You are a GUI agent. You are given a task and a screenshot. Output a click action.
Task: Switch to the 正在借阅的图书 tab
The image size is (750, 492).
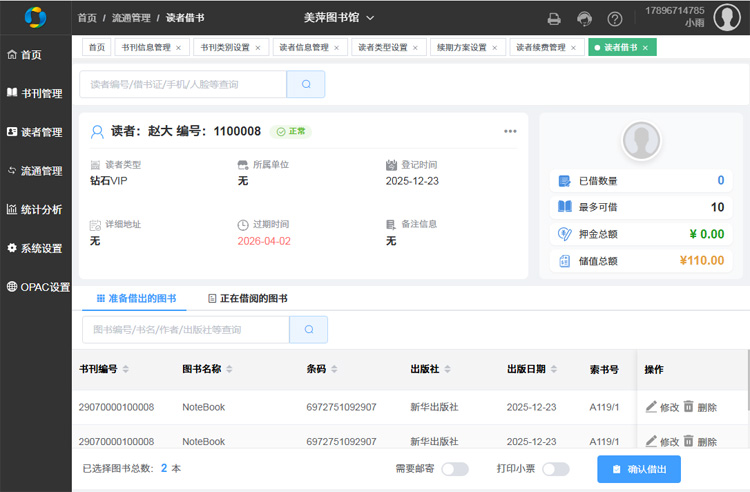pyautogui.click(x=247, y=298)
